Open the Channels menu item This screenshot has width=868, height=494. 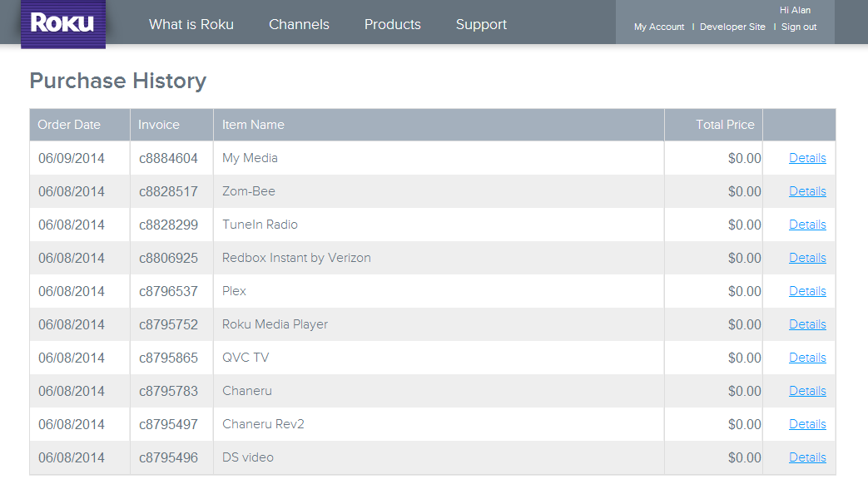[x=299, y=24]
